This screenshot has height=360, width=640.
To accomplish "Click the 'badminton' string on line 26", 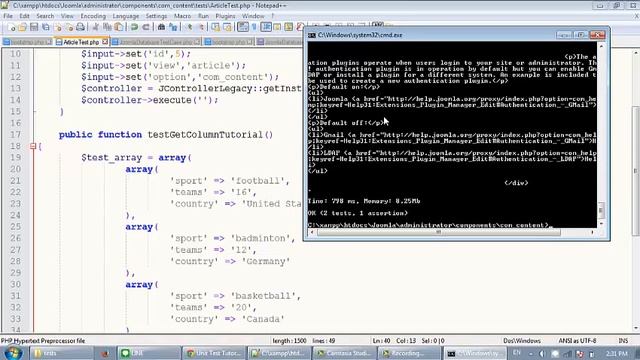I will (x=260, y=238).
